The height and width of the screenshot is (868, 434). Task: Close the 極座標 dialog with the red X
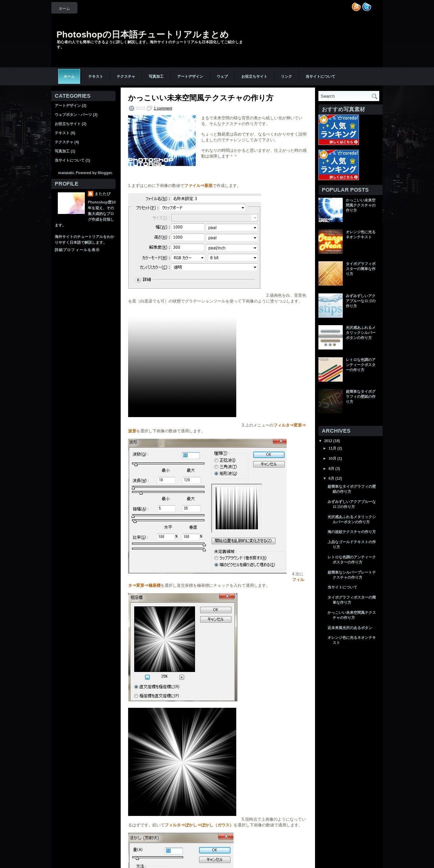[x=227, y=596]
